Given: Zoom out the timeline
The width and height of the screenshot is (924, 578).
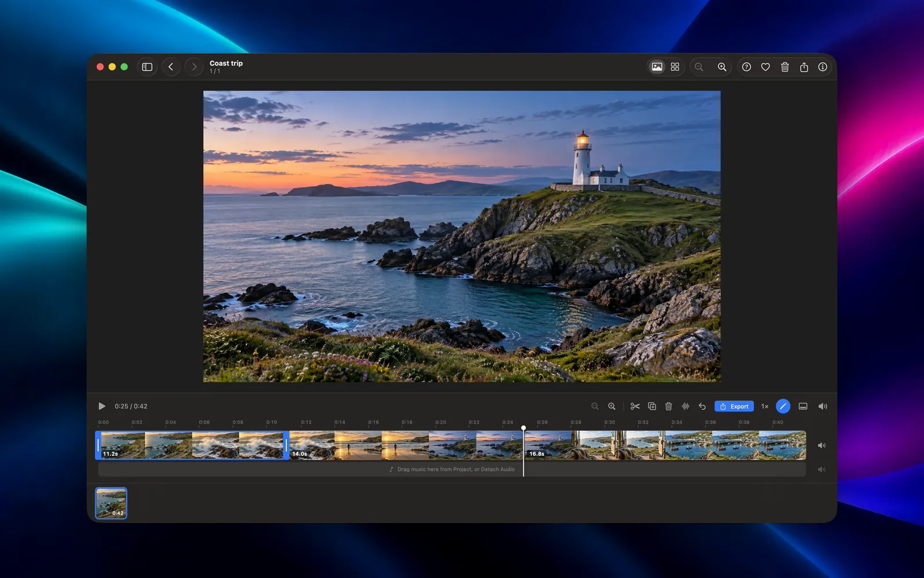Looking at the screenshot, I should tap(595, 406).
